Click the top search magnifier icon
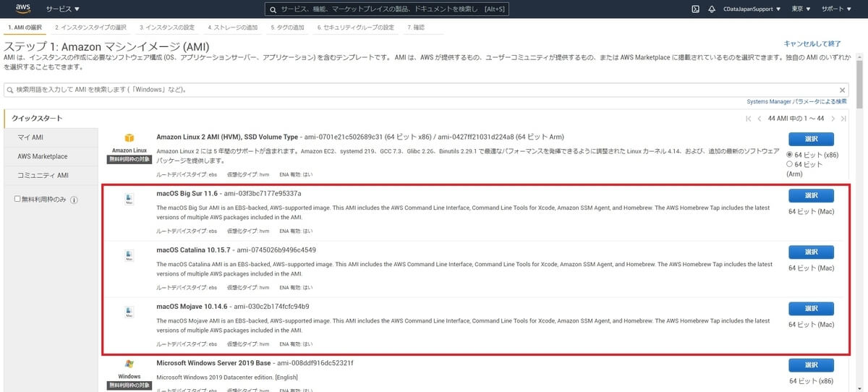Screen dimensions: 868x392 pos(272,9)
